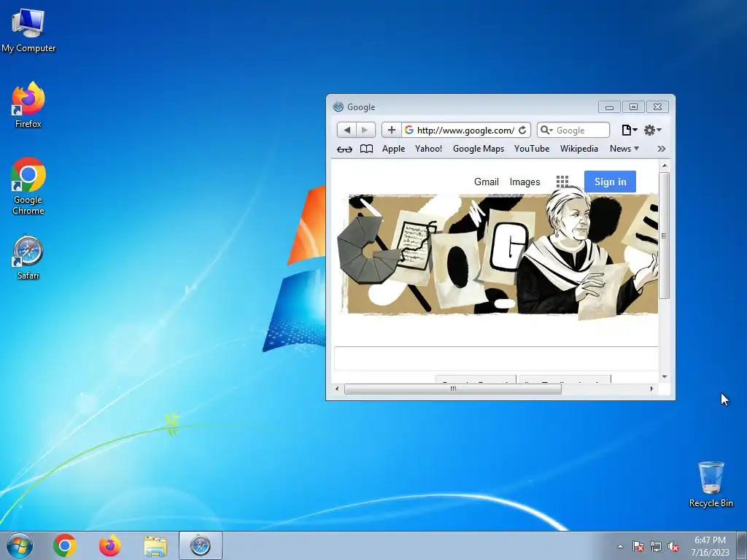Image resolution: width=747 pixels, height=560 pixels.
Task: Expand the News bookmarks folder
Action: pos(624,149)
